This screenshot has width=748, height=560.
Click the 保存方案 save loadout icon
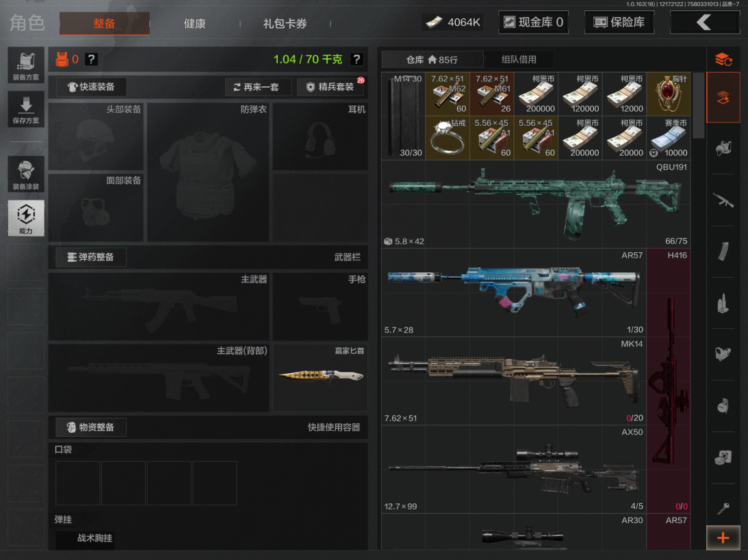tap(26, 109)
